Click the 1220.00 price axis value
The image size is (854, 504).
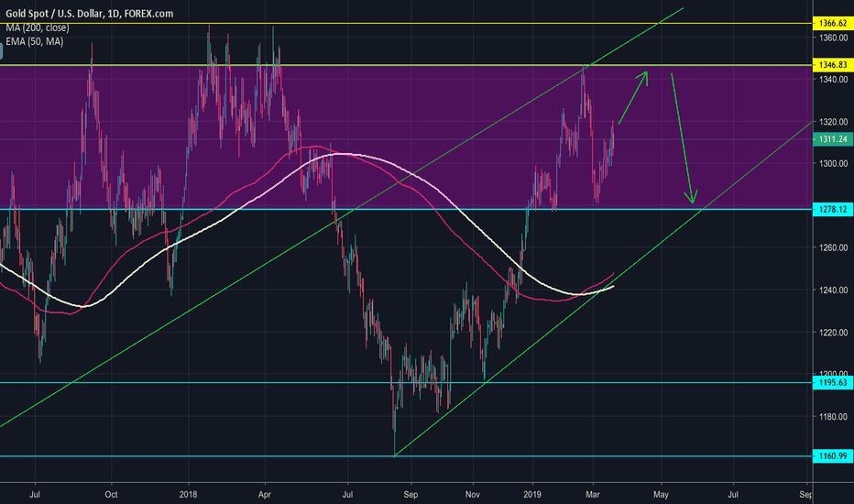click(833, 333)
